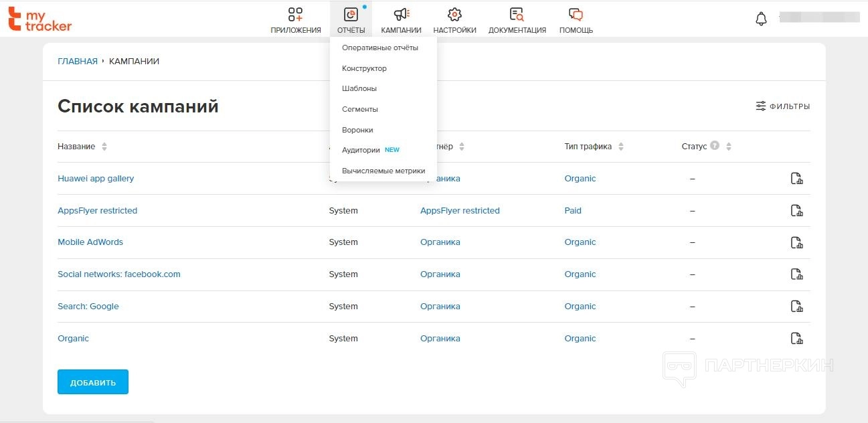Image resolution: width=868 pixels, height=423 pixels.
Task: Open report icon for Huawei app gallery
Action: (x=796, y=178)
